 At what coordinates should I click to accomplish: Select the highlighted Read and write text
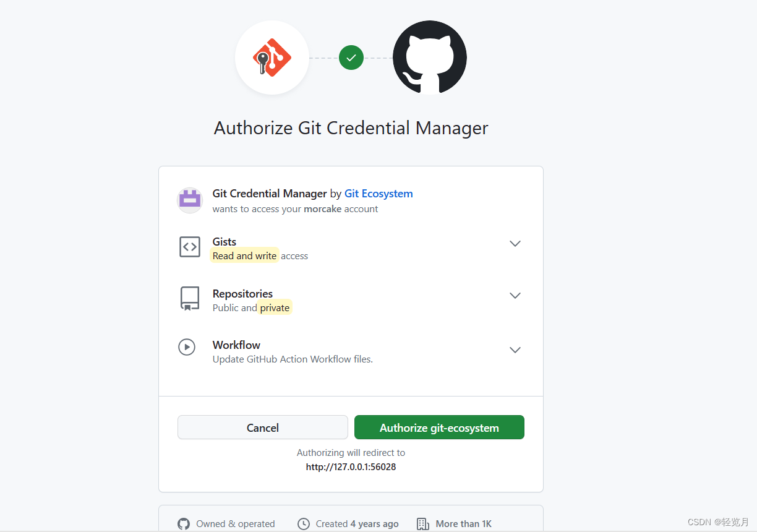244,255
